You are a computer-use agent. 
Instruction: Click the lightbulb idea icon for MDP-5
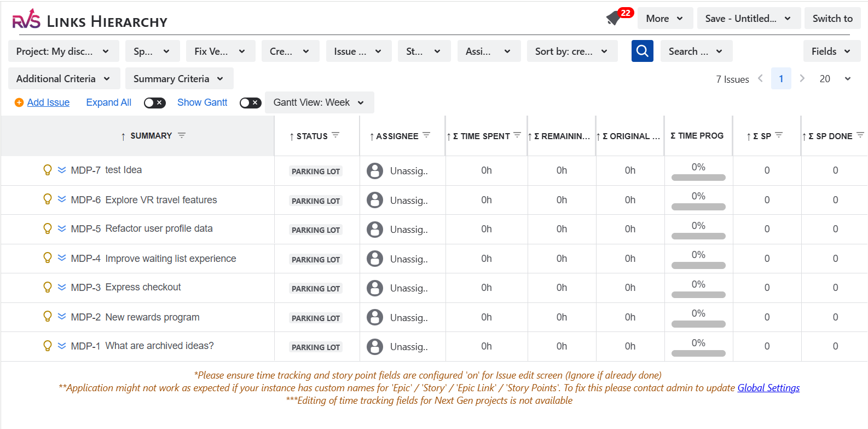[x=48, y=228]
